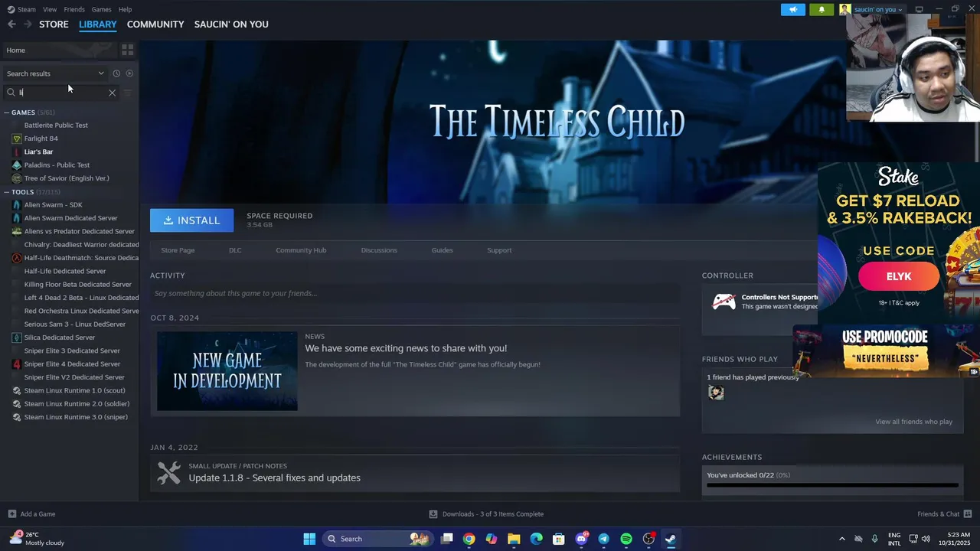This screenshot has height=551, width=980.
Task: Switch library to grid collections view
Action: (128, 50)
